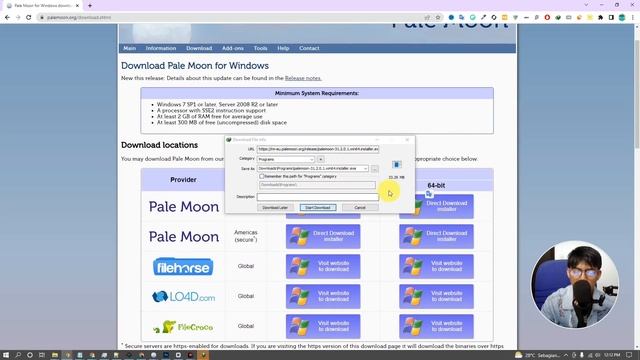Click the file type icon above the size
The image size is (640, 360).
click(x=396, y=164)
